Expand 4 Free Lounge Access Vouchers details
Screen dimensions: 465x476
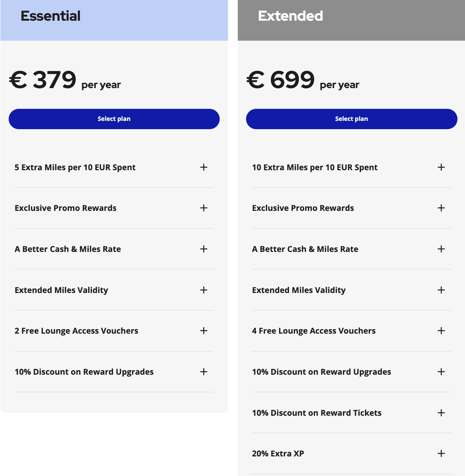441,331
